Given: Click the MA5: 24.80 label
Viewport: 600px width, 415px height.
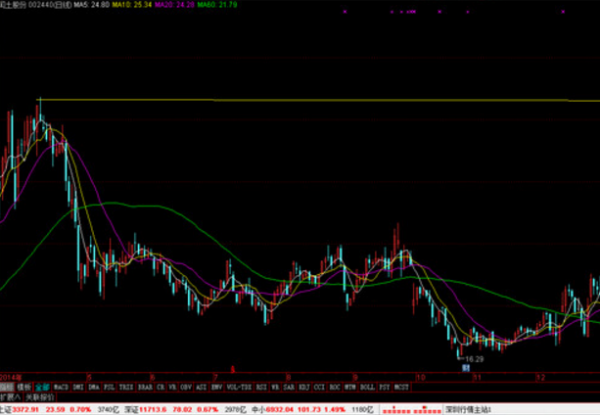Looking at the screenshot, I should coord(92,5).
